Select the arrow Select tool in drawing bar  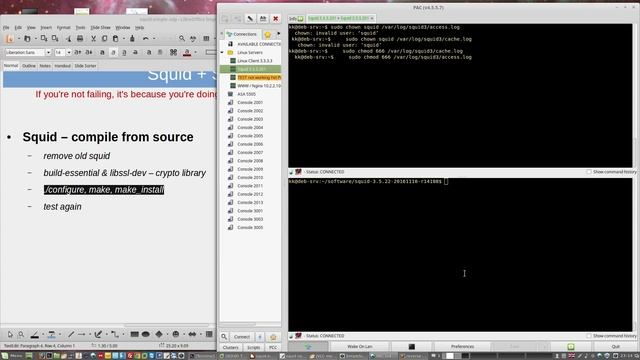point(10,334)
